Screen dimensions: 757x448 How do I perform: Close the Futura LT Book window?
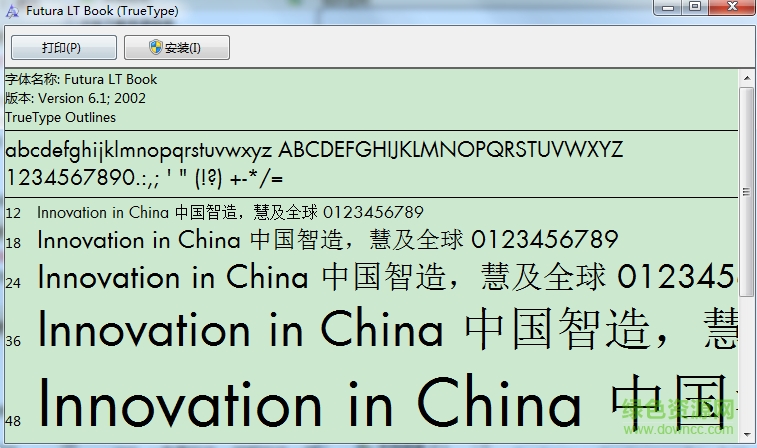pyautogui.click(x=732, y=7)
